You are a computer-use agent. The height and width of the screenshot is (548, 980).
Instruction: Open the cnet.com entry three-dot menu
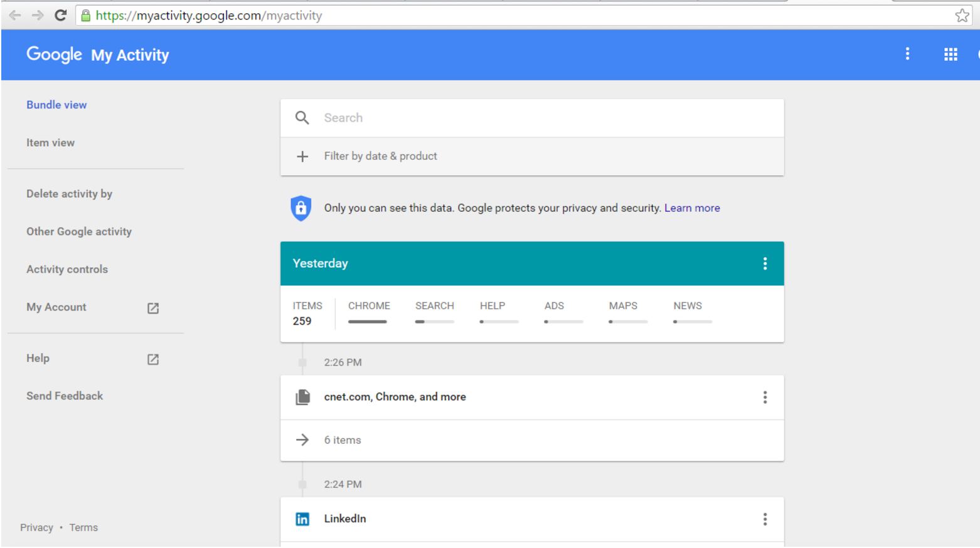pyautogui.click(x=765, y=397)
